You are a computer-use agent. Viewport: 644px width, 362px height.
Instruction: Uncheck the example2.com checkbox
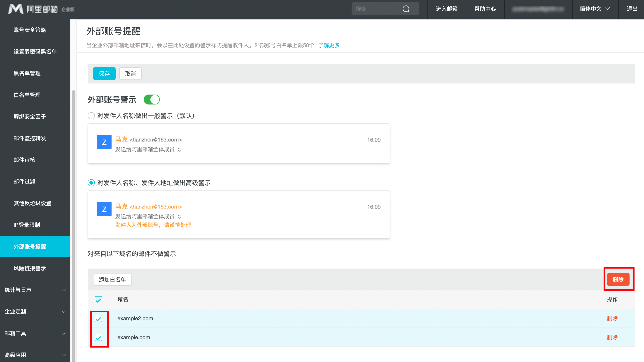pyautogui.click(x=98, y=318)
